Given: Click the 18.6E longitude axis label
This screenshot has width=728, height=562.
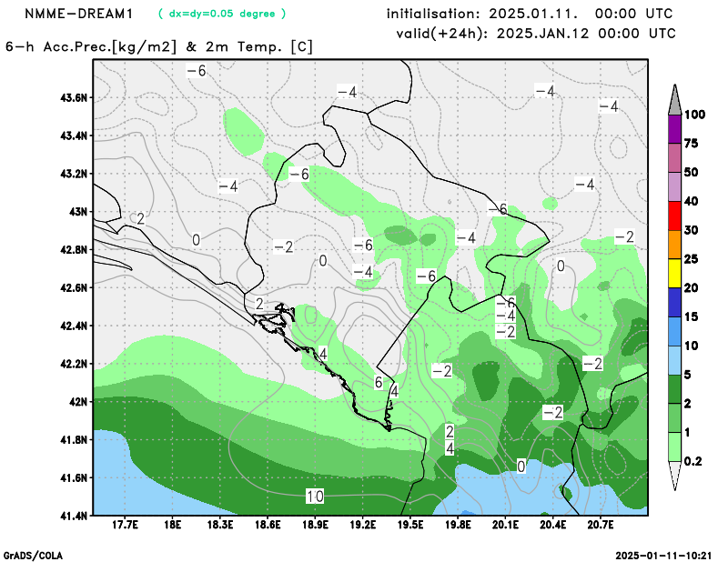Looking at the screenshot, I should click(268, 525).
